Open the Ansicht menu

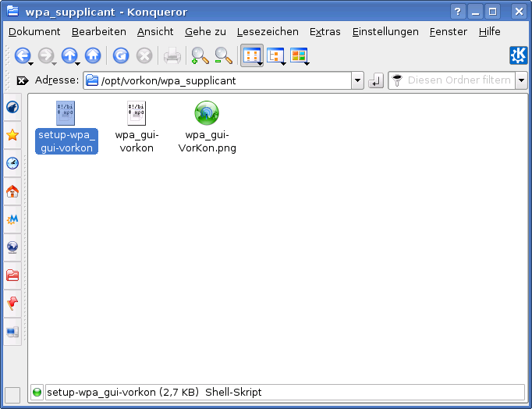(x=155, y=31)
